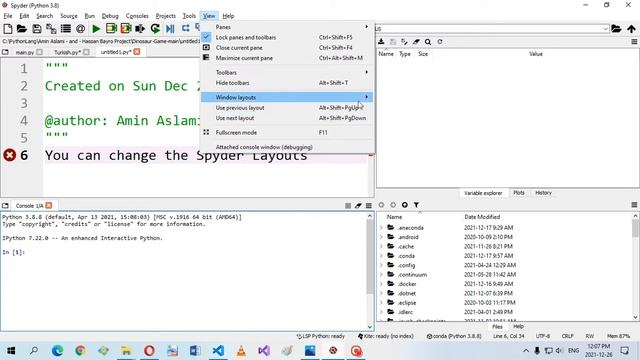Start debugging with blue debug icon
Screen dimensions: 640x360
(x=170, y=29)
